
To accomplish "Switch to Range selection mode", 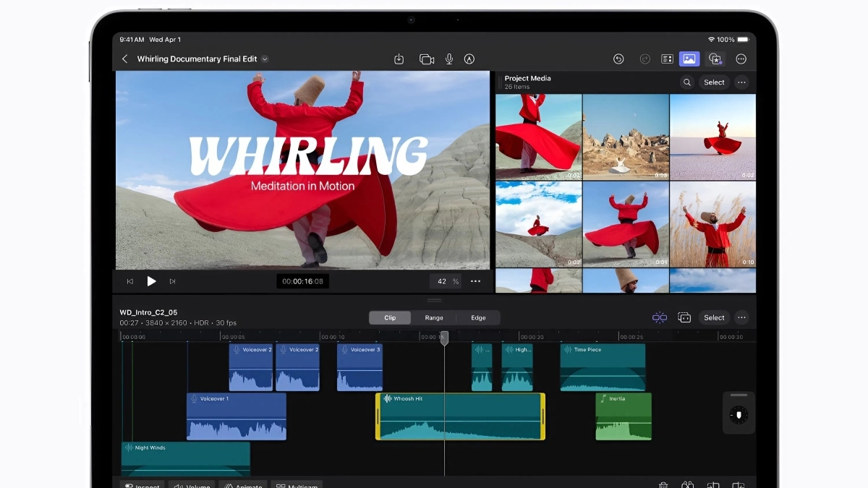I will 434,317.
